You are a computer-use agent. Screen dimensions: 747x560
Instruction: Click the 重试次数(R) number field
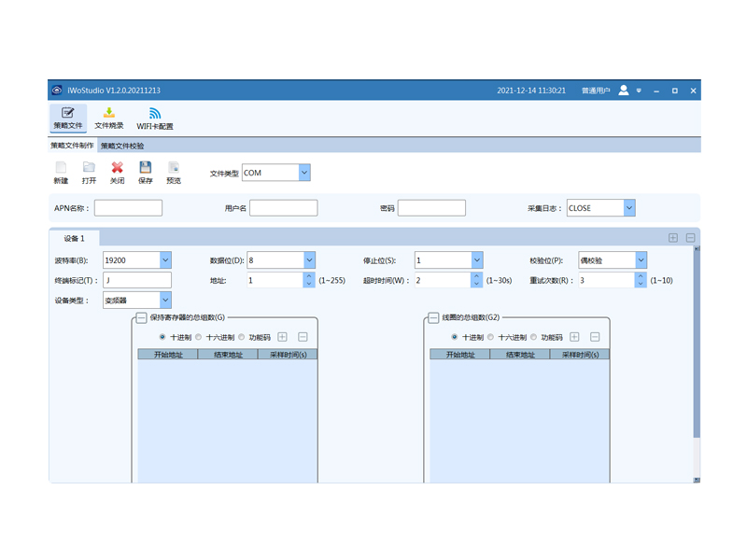pos(606,280)
